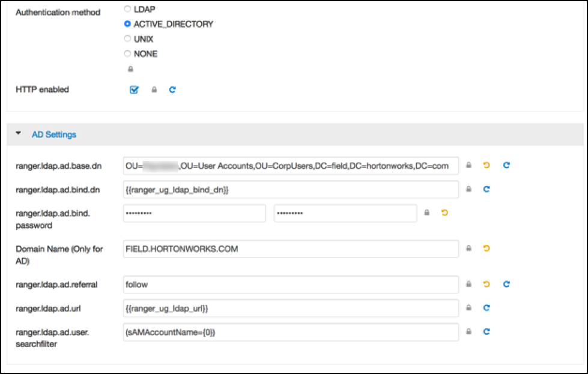Viewport: 588px width, 374px height.
Task: Collapse the AD Settings section arrow
Action: [x=19, y=134]
